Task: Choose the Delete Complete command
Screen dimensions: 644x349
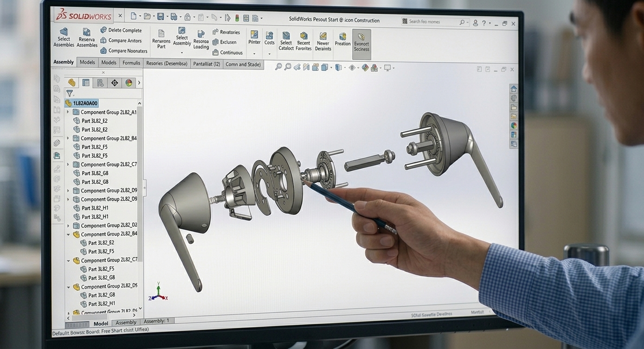Action: pos(121,30)
